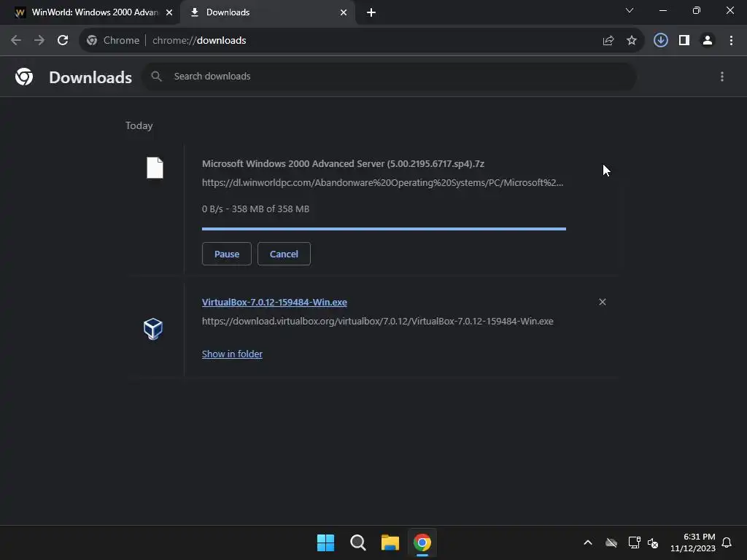Open tab search chevron dropdown
This screenshot has width=747, height=560.
click(630, 10)
